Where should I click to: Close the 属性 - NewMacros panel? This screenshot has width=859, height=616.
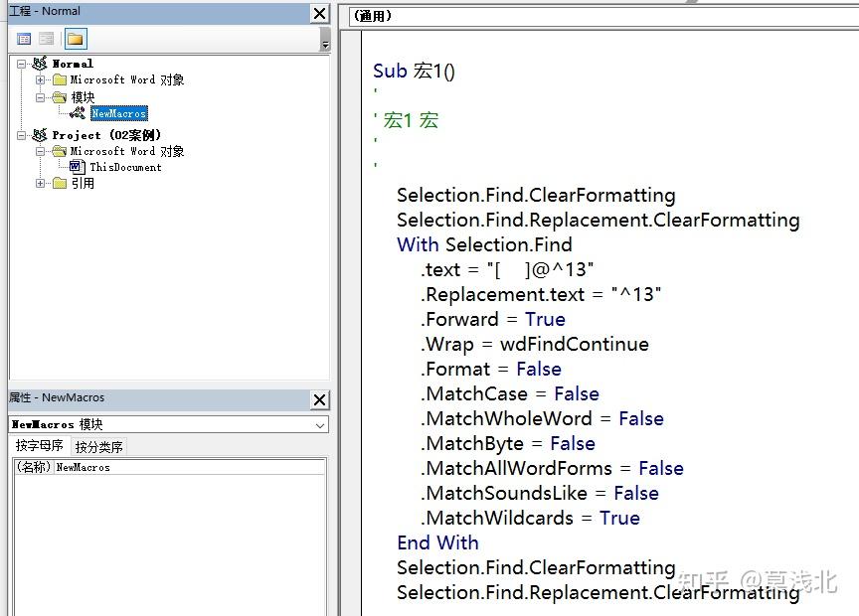click(320, 399)
